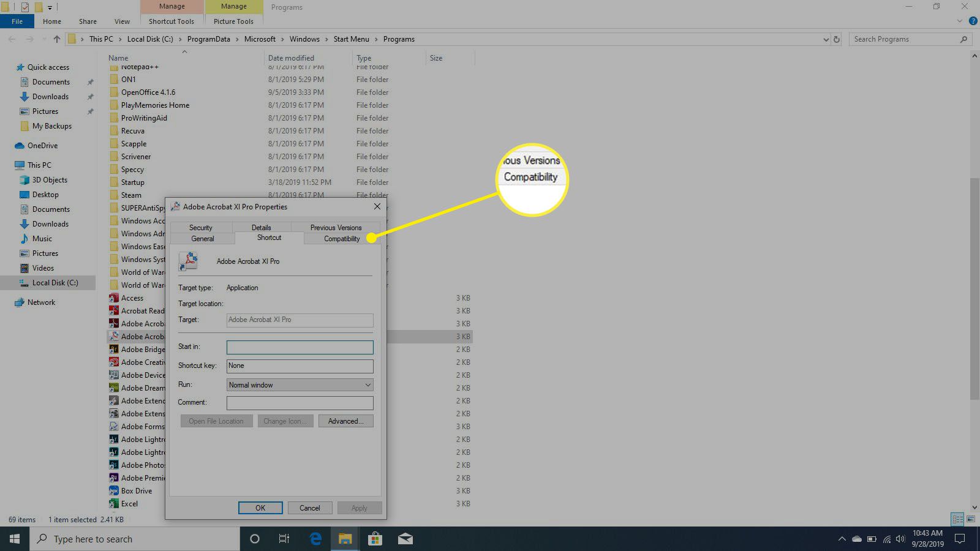Screen dimensions: 980x551
Task: Open the Mail app from taskbar
Action: pos(405,539)
